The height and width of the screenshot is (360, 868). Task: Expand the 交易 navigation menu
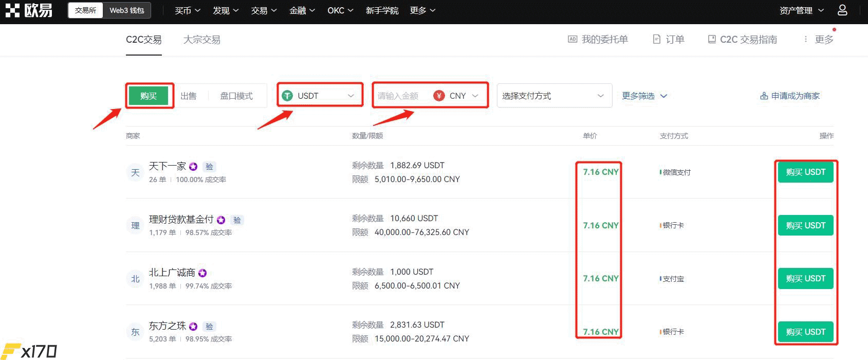click(x=264, y=10)
